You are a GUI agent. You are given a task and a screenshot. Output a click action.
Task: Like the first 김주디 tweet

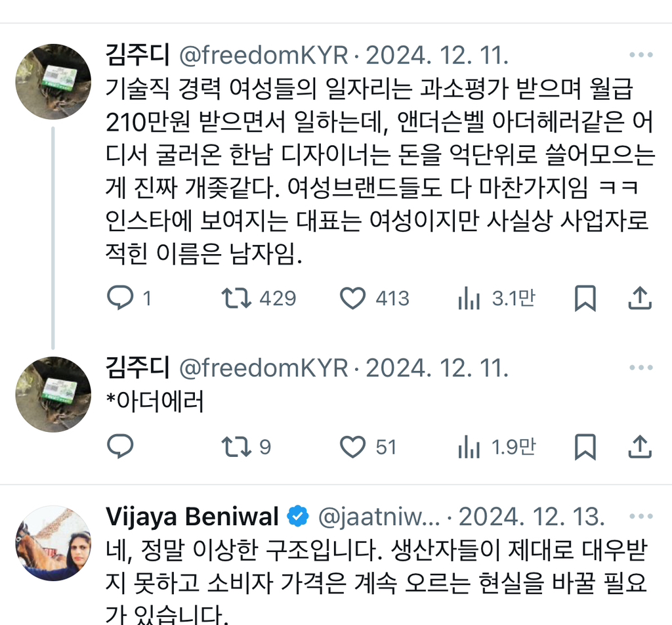tap(352, 298)
